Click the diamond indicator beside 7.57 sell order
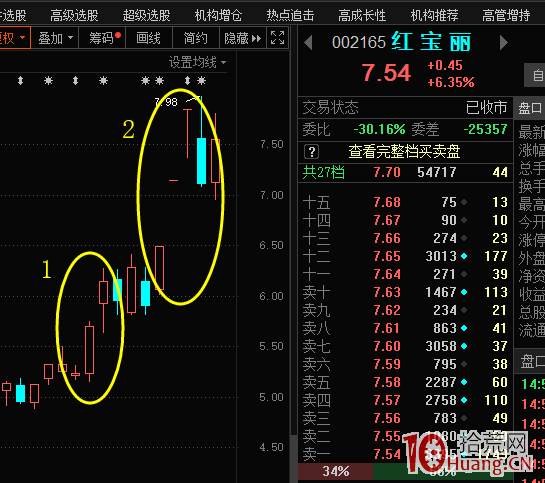 tap(464, 400)
